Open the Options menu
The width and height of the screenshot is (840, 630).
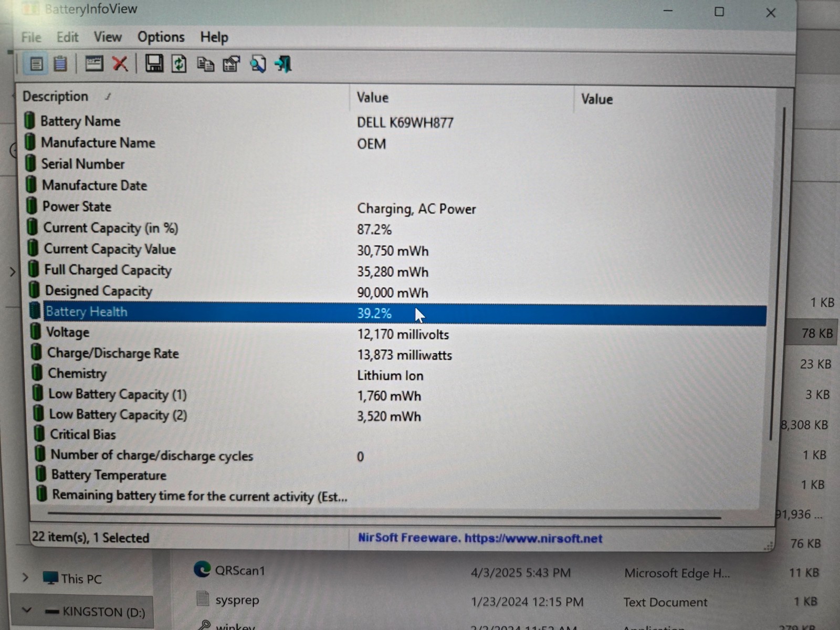(x=161, y=37)
